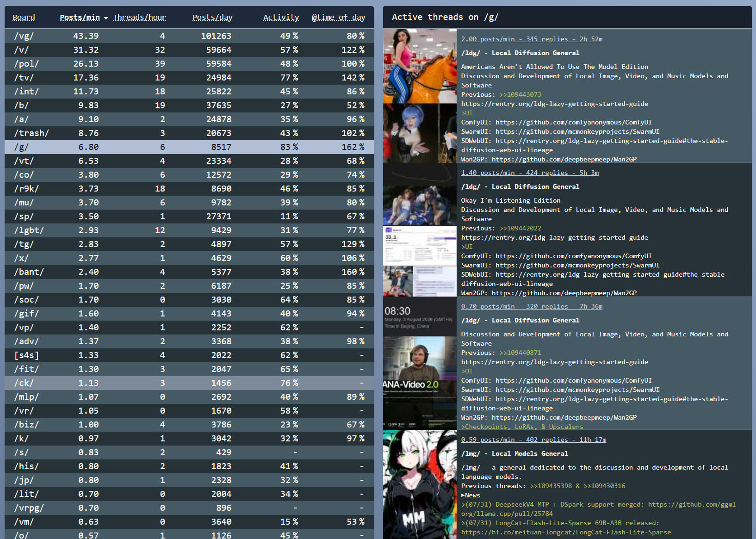The image size is (756, 539).
Task: Select the /mlp/ board row
Action: coord(189,397)
